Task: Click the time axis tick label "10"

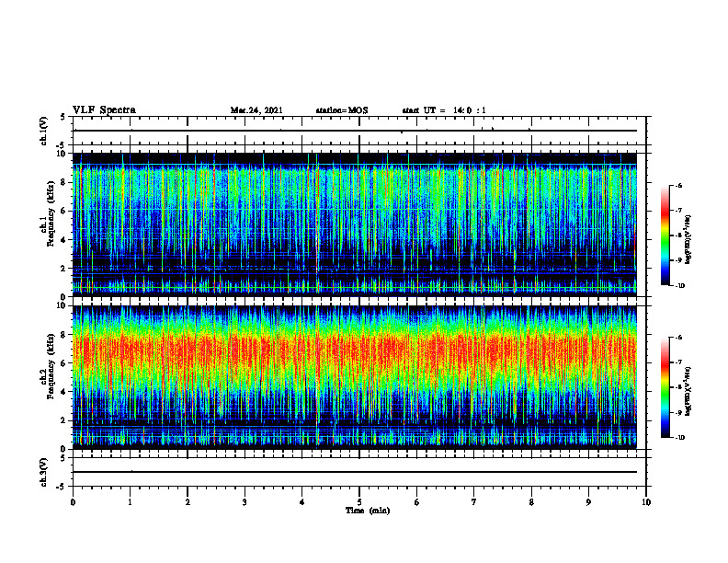Action: pyautogui.click(x=646, y=502)
